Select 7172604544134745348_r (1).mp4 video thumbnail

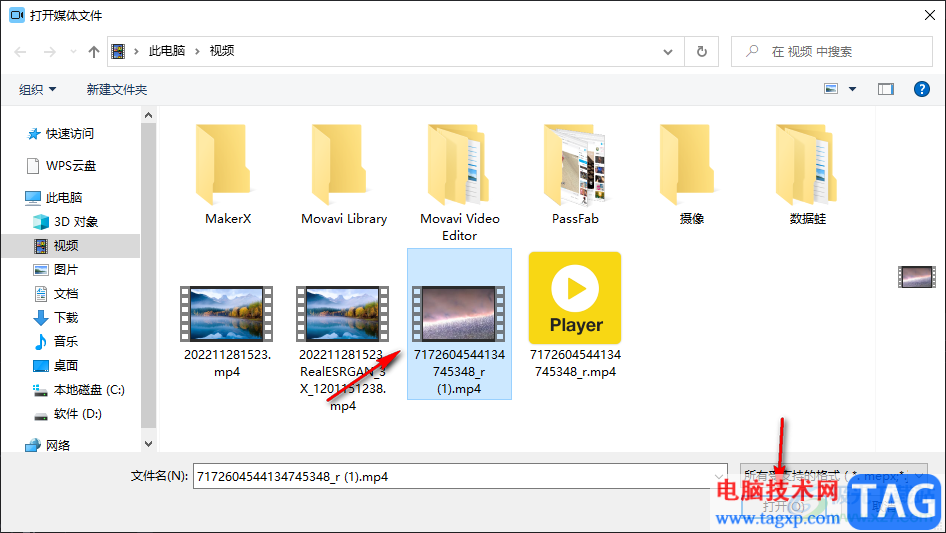click(x=459, y=314)
